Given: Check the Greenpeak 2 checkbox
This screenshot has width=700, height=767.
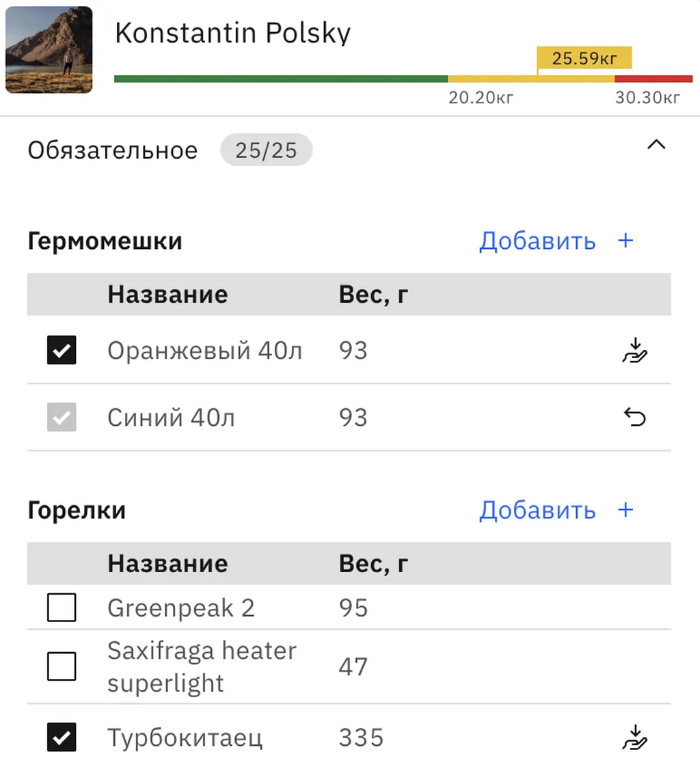Looking at the screenshot, I should pyautogui.click(x=62, y=608).
